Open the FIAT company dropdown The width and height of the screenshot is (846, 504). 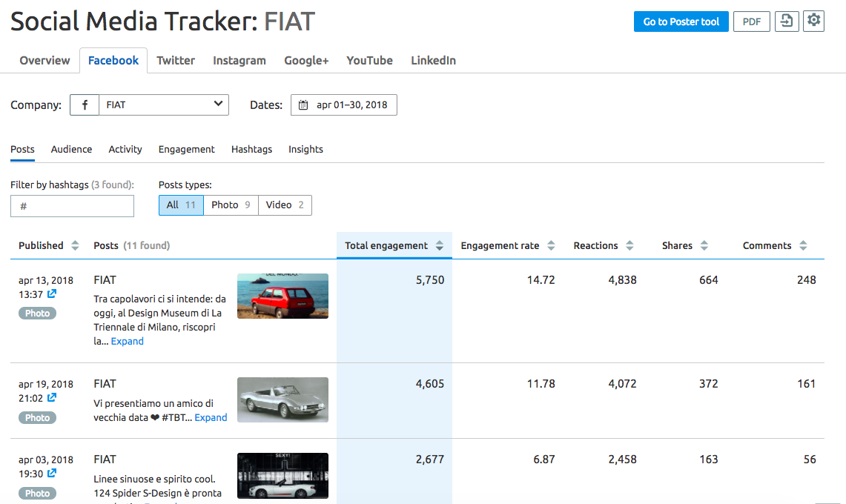(163, 105)
